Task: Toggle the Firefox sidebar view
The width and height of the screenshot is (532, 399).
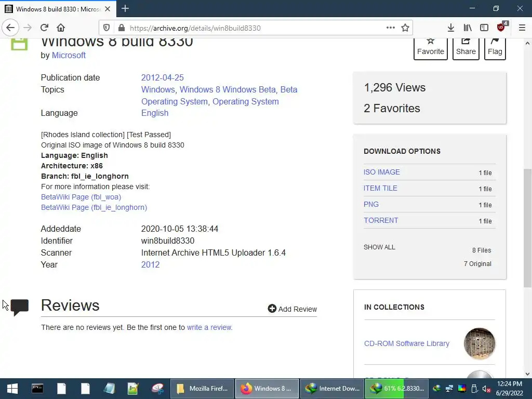Action: coord(484,28)
